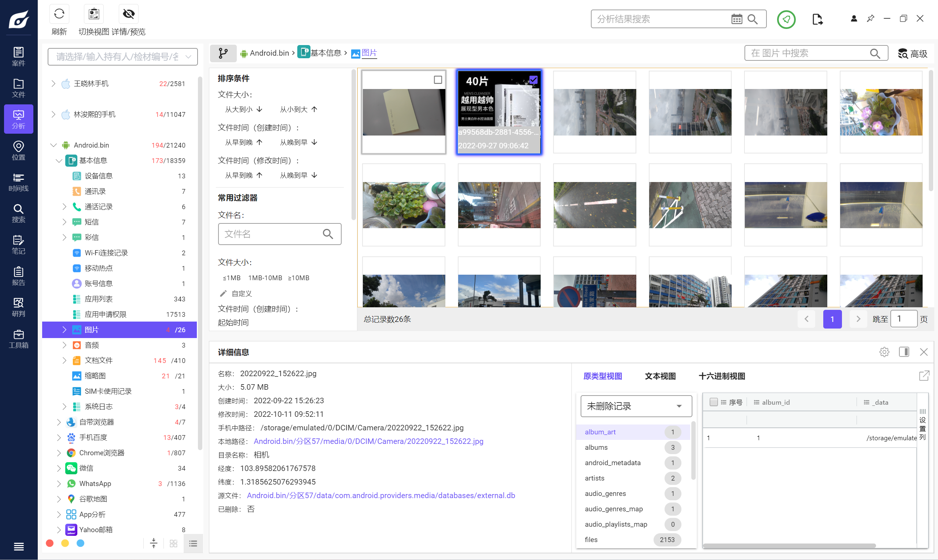Viewport: 938px width, 560px height.
Task: Click the branch tree icon near breadcrumb
Action: (x=223, y=53)
